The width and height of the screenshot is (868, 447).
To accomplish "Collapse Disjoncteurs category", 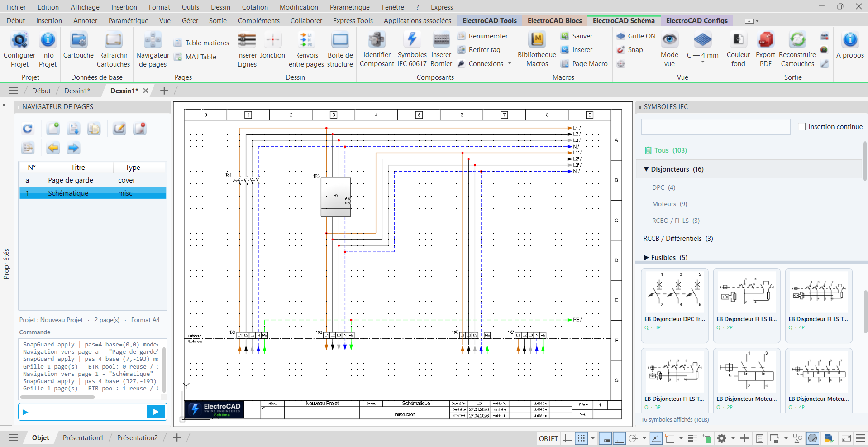I will click(646, 169).
